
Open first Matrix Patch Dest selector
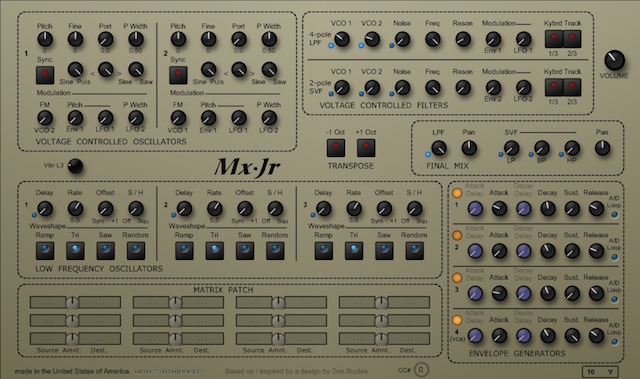coord(100,302)
